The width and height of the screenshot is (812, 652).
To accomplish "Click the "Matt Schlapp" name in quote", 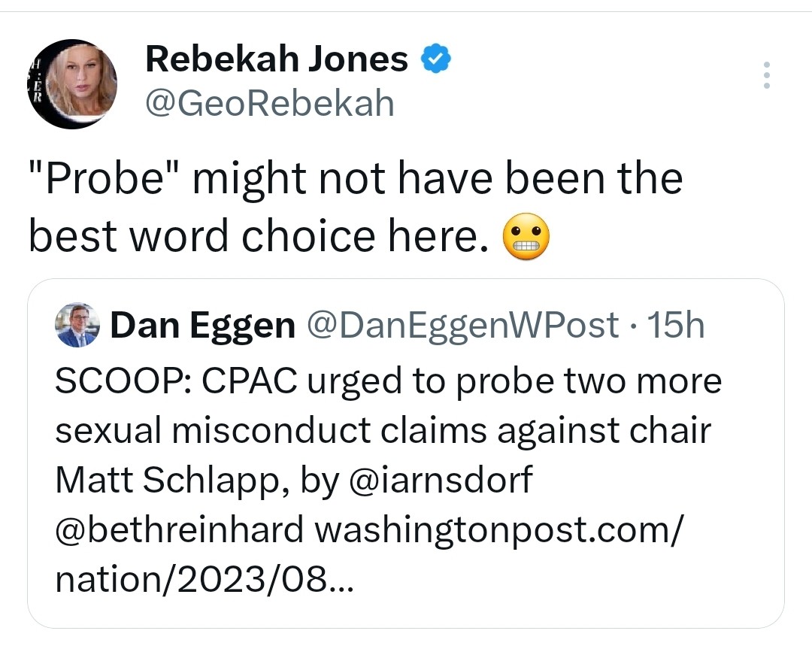I will [168, 481].
